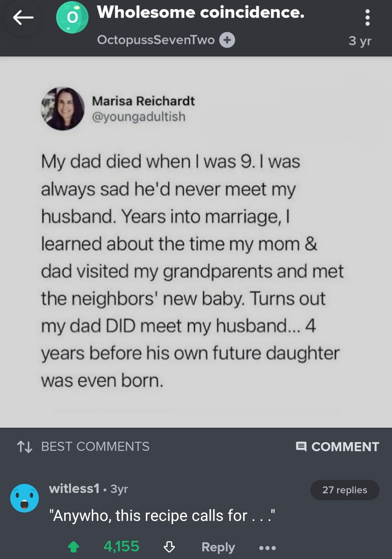Open the tweet image with its text
Viewport: 392px width, 559px height.
196,242
